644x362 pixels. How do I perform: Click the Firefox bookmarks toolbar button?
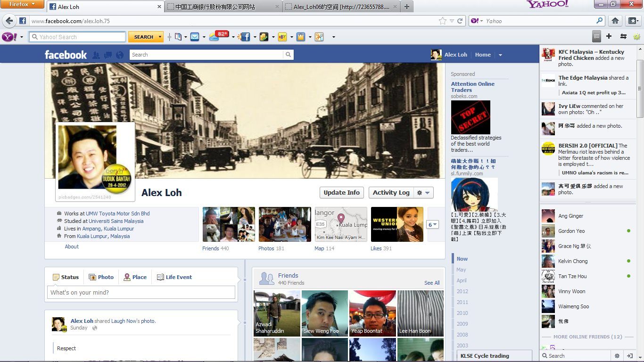[633, 21]
